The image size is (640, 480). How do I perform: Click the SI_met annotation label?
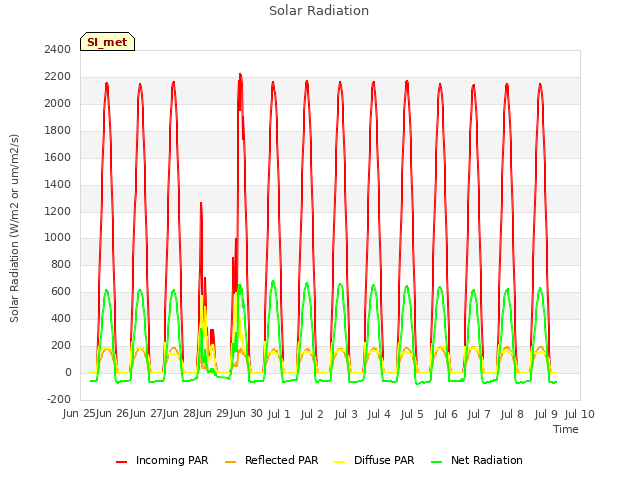click(x=107, y=42)
